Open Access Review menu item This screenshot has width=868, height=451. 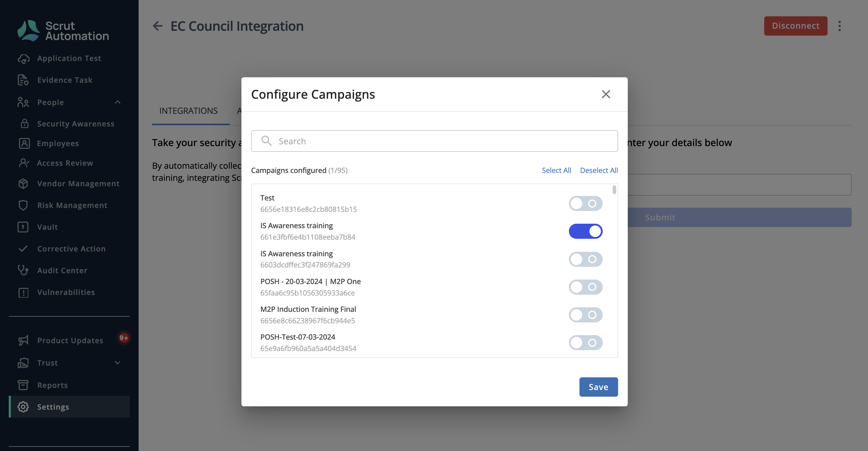69,163
